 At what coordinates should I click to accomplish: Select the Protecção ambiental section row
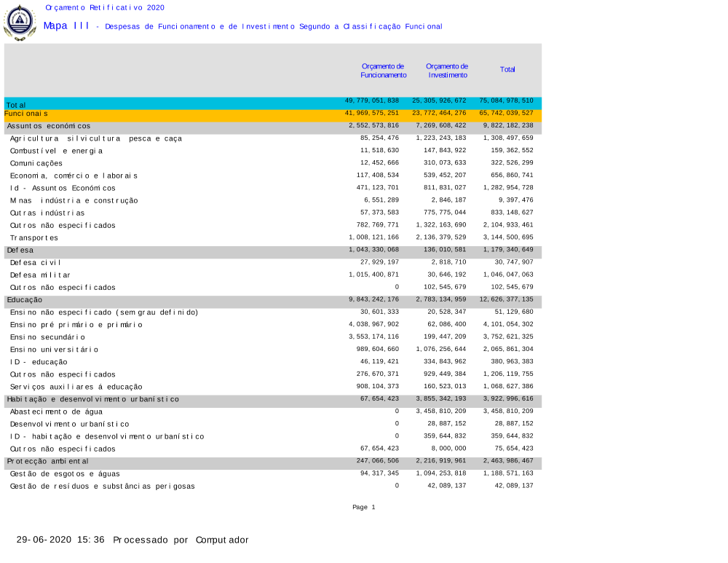272,462
